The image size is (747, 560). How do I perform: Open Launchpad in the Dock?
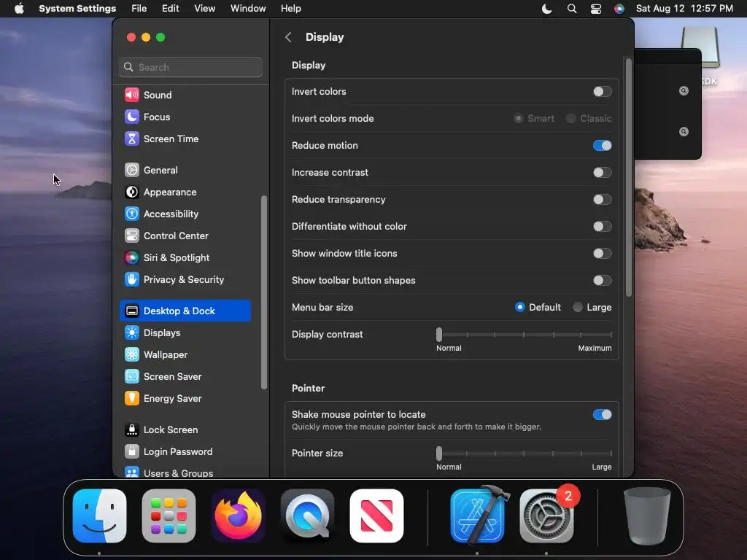click(x=169, y=516)
